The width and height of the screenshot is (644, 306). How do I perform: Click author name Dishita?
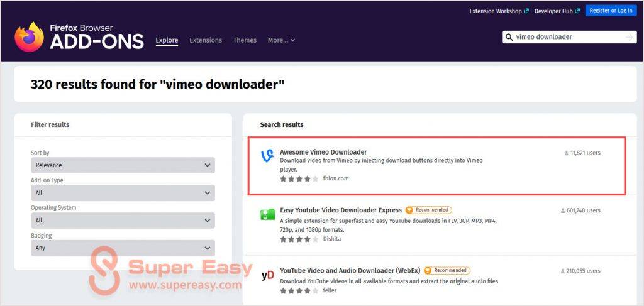(332, 239)
